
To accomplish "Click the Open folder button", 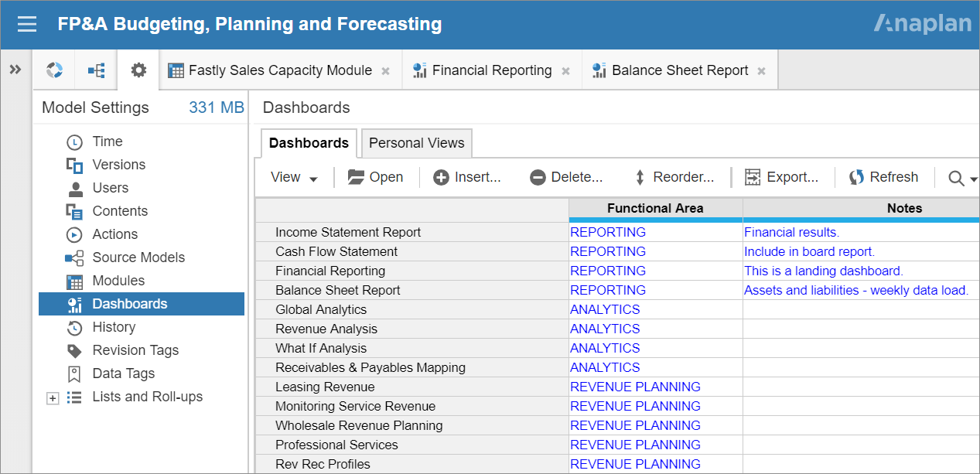I will 376,177.
